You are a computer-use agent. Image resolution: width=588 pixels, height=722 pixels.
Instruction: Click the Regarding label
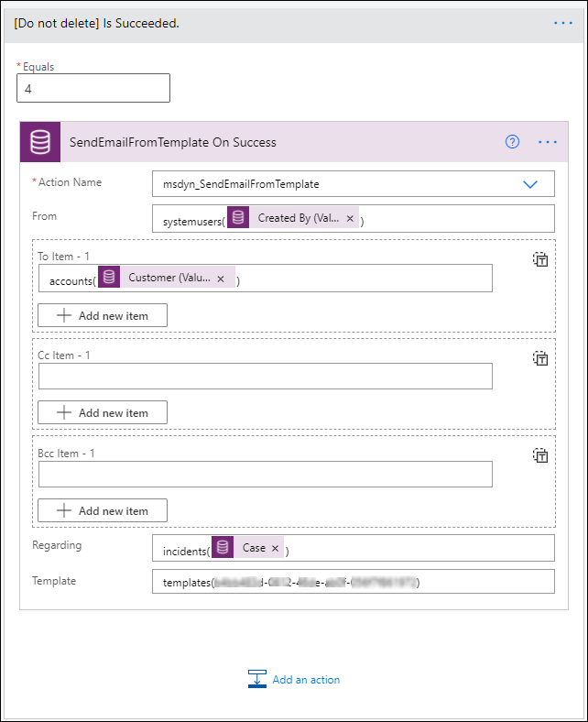pyautogui.click(x=57, y=545)
